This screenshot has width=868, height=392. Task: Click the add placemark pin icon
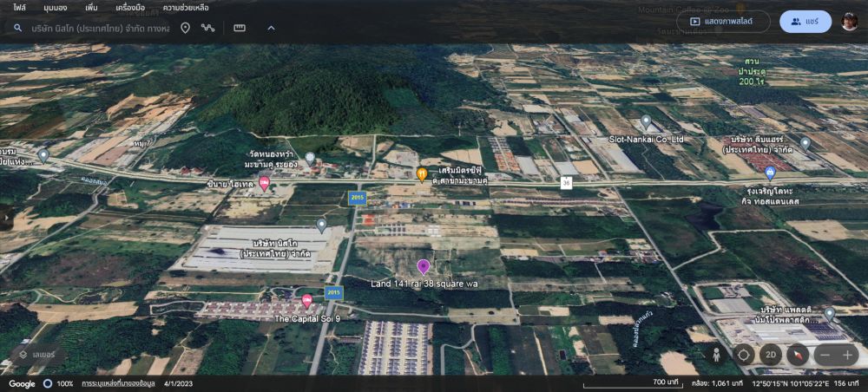tap(185, 28)
